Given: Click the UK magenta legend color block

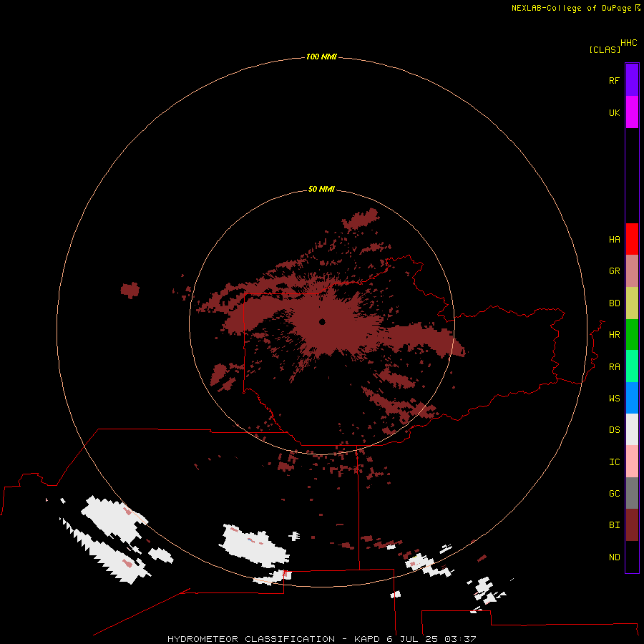Looking at the screenshot, I should tap(632, 112).
